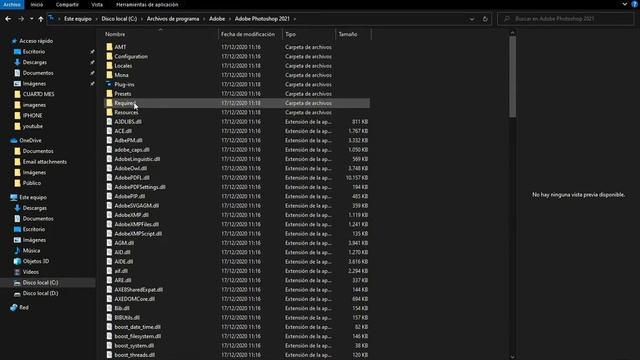
Task: Select OneDrive in navigation pane
Action: point(30,140)
